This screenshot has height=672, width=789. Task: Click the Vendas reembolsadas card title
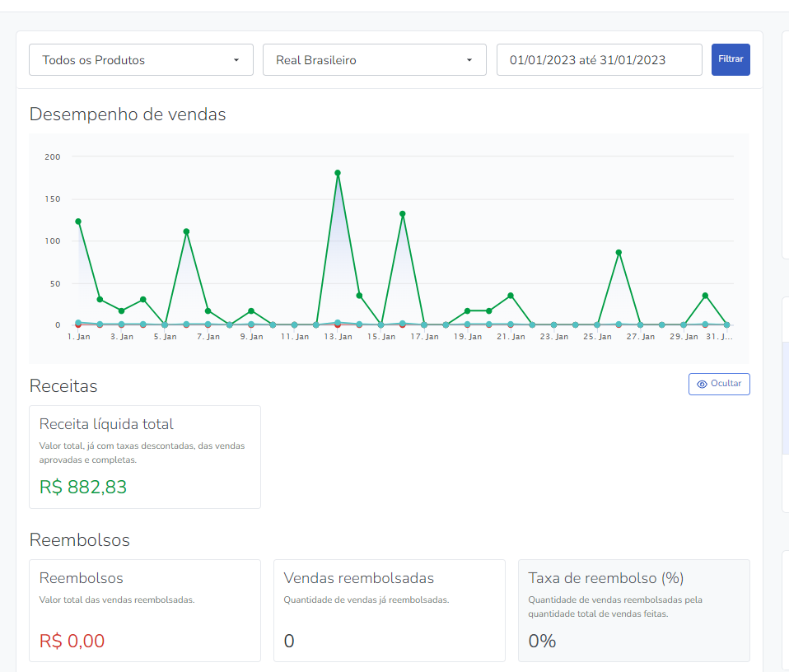pyautogui.click(x=359, y=578)
